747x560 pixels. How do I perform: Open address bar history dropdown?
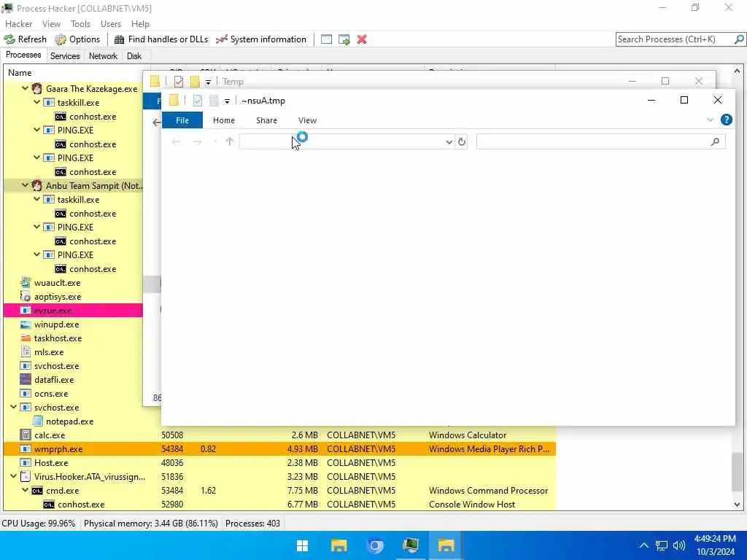(x=449, y=141)
